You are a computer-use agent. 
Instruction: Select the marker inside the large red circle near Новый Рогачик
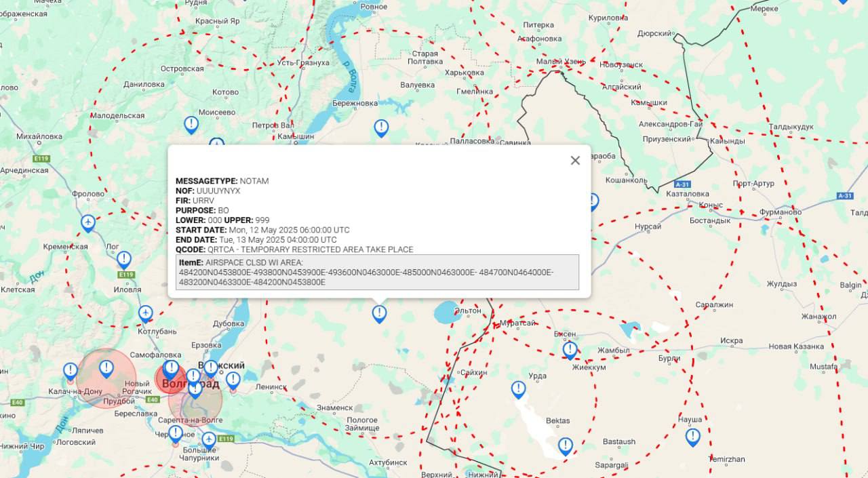pyautogui.click(x=106, y=368)
